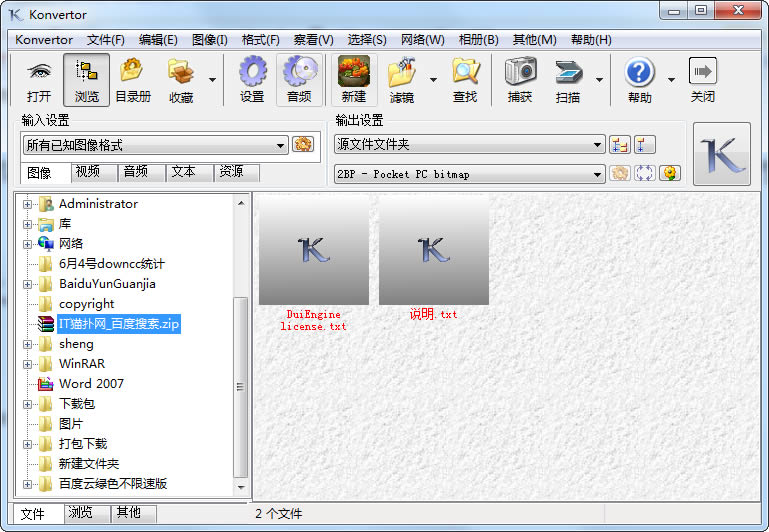Screen dimensions: 769x532
Task: Expand the sheng folder node
Action: pyautogui.click(x=27, y=344)
